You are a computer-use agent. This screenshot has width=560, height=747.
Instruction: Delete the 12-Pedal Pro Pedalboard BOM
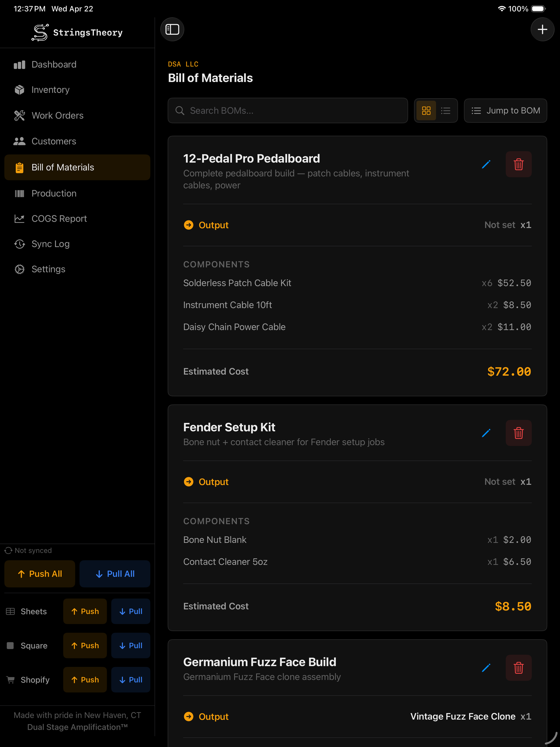click(518, 164)
